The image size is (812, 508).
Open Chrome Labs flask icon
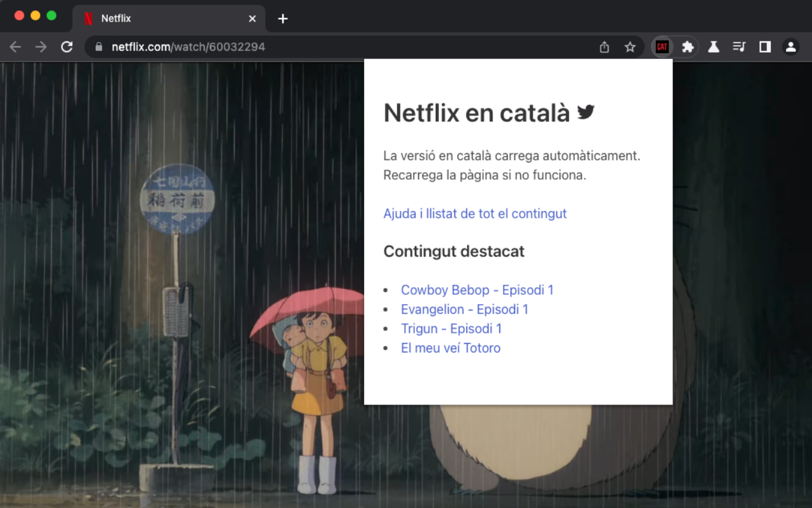[x=714, y=47]
